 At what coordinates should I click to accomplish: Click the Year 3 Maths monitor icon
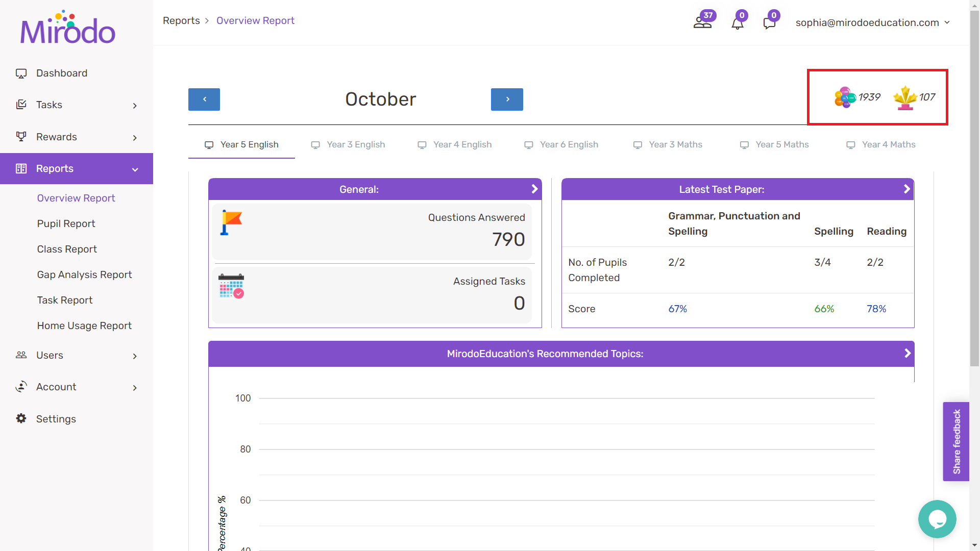pyautogui.click(x=638, y=145)
